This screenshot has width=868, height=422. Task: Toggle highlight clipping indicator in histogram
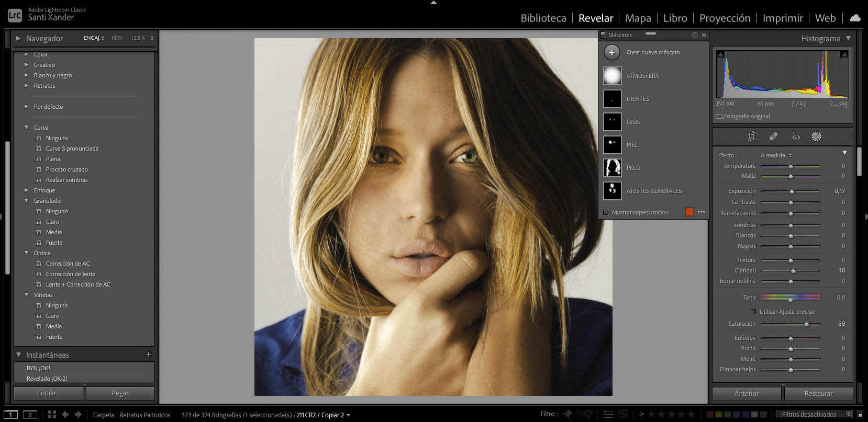click(x=844, y=54)
